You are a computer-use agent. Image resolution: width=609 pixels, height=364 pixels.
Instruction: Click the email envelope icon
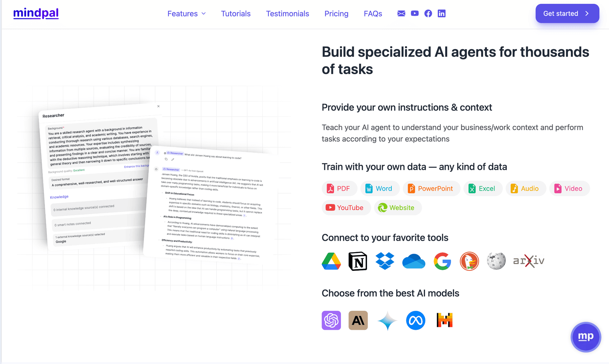(401, 13)
